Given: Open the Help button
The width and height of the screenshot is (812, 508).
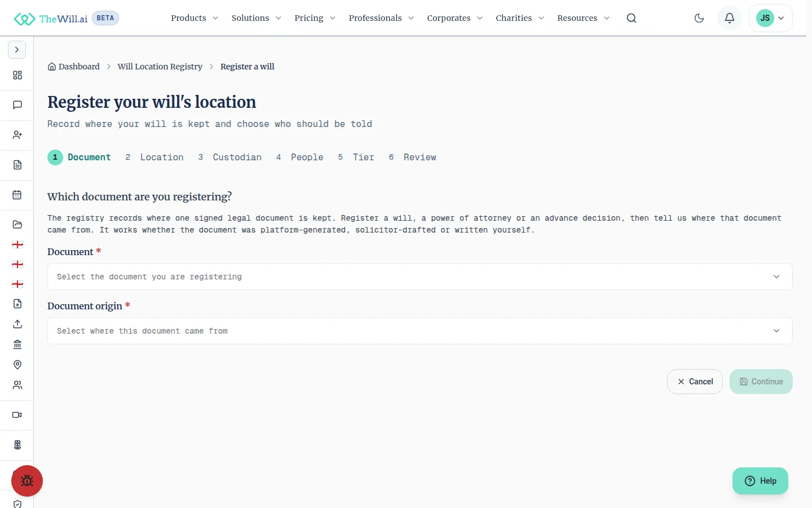Looking at the screenshot, I should (x=760, y=481).
